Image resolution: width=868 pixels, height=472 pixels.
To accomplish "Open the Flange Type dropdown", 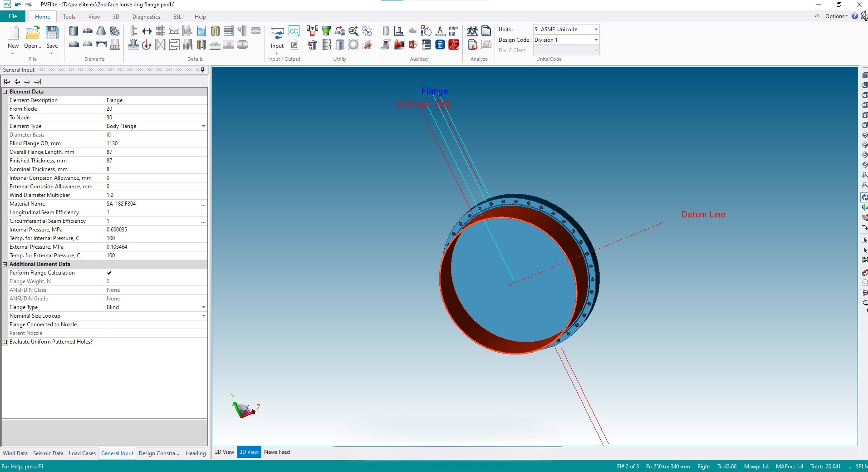I will 203,307.
